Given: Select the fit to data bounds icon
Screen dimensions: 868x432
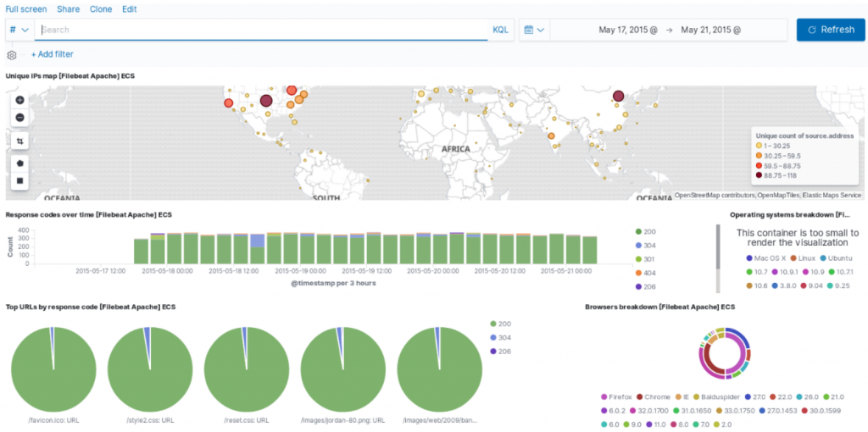Looking at the screenshot, I should [20, 141].
